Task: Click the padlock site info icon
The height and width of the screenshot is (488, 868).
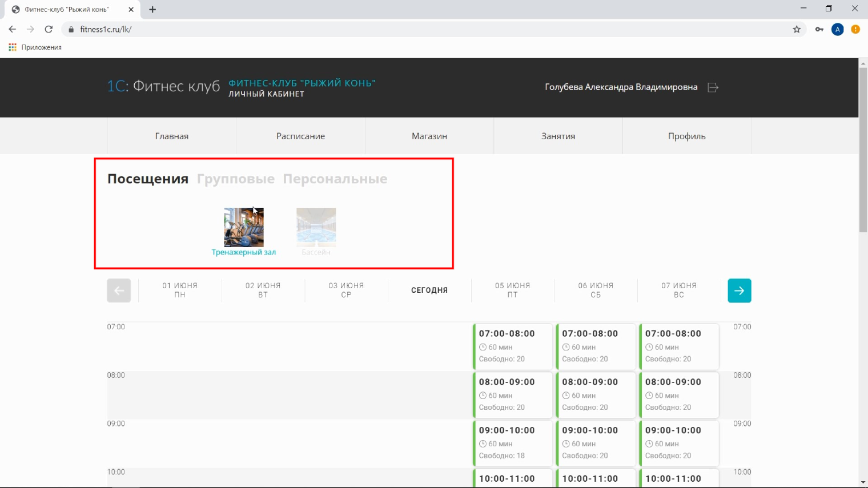Action: (x=71, y=29)
